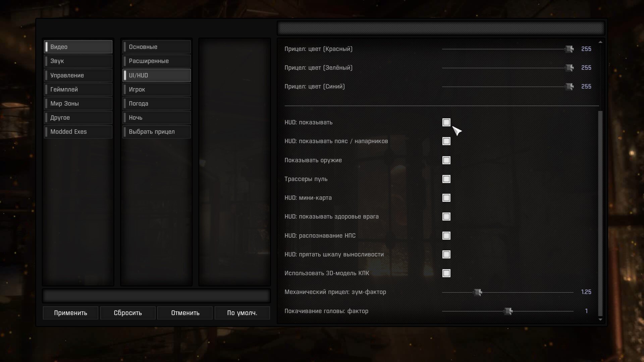The image size is (644, 362).
Task: Toggle the 'HUD: показывать' checkbox
Action: tap(446, 122)
